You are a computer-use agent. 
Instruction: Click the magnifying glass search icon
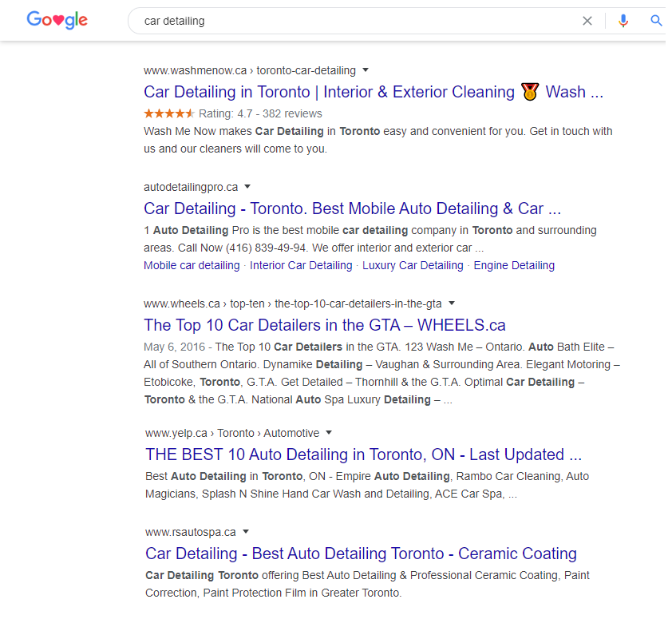tap(656, 20)
